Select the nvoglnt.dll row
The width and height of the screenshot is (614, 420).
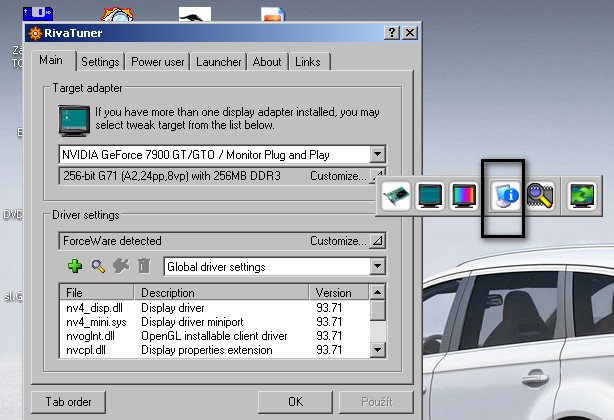[215, 336]
